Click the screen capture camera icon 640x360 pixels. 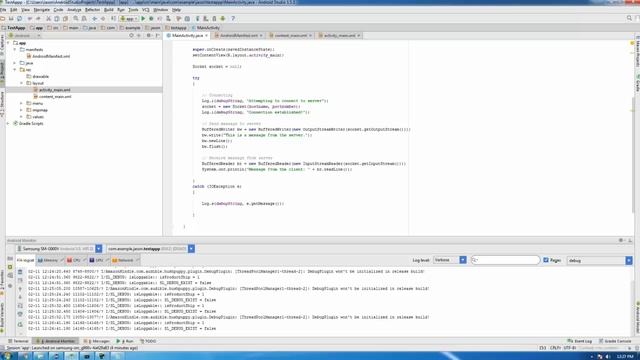[10, 258]
